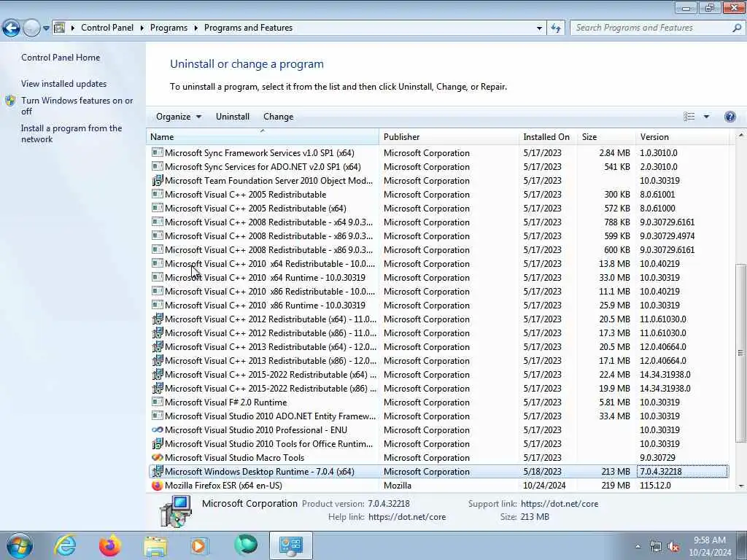
Task: Click version 9.0.30729.4974
Action: click(x=667, y=236)
